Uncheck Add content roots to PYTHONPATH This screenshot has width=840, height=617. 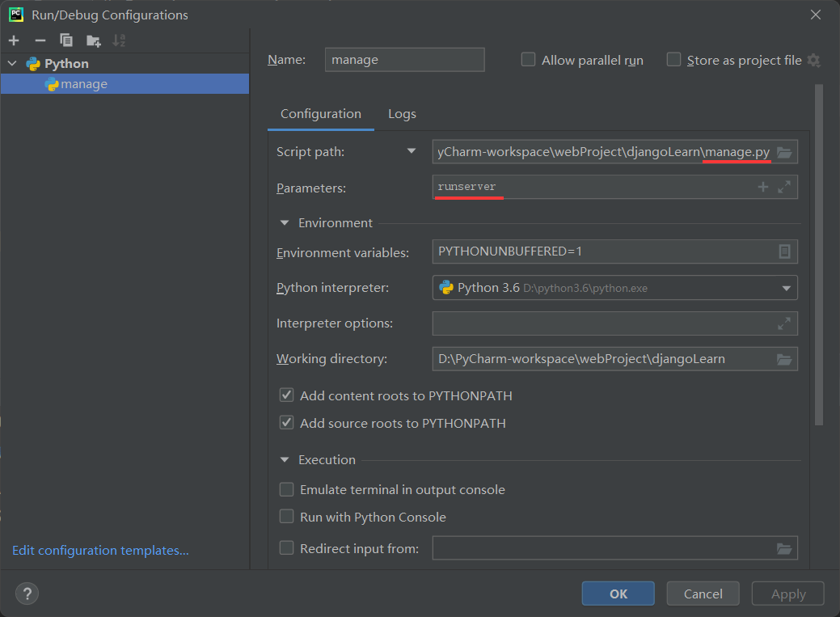[x=287, y=395]
